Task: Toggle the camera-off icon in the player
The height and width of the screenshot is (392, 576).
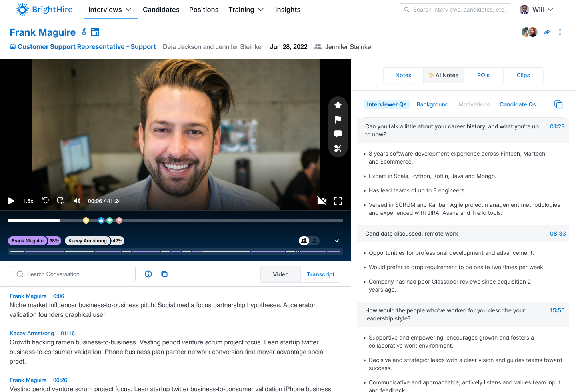Action: 322,200
